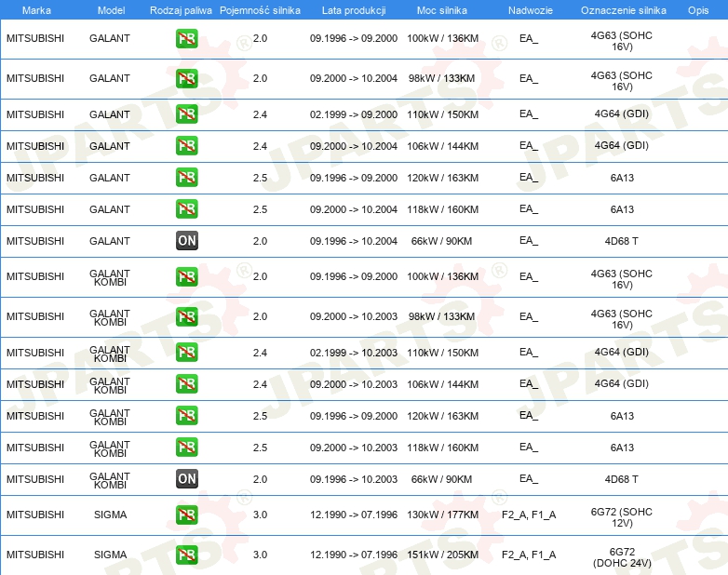The image size is (728, 575).
Task: Click petrol icon in Galant 100kW / 136KM sedan row
Action: (186, 38)
